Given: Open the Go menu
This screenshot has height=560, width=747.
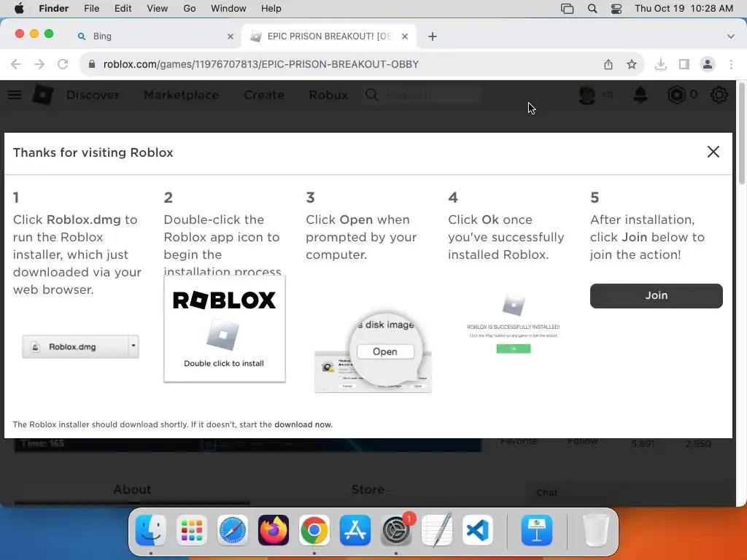Looking at the screenshot, I should pyautogui.click(x=190, y=9).
